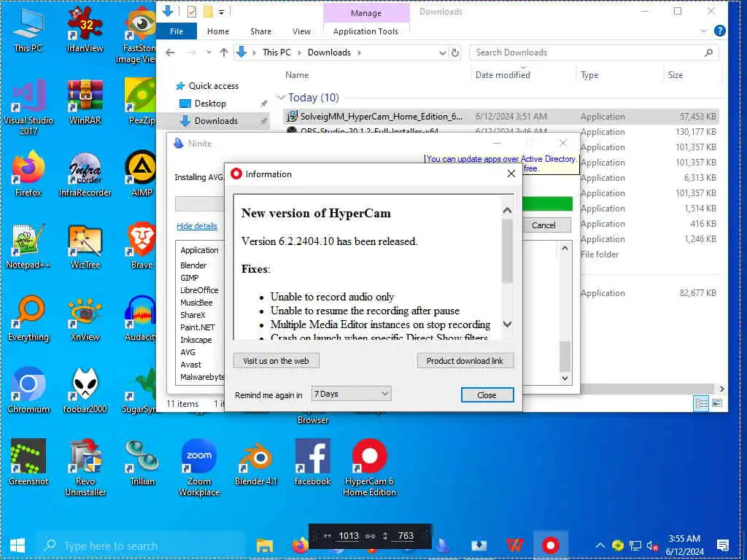The height and width of the screenshot is (560, 747).
Task: Close the HyperCam Information dialog with Close
Action: point(487,394)
